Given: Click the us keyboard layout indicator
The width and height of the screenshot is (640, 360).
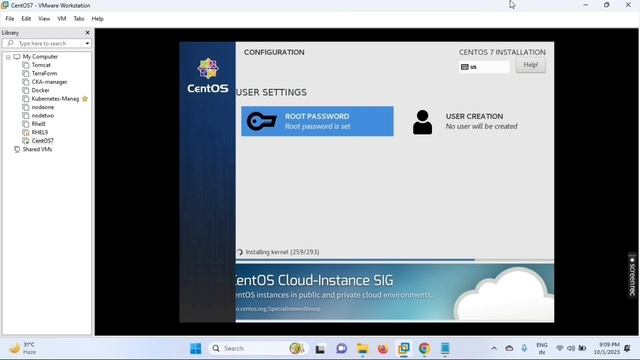Looking at the screenshot, I should coord(484,67).
